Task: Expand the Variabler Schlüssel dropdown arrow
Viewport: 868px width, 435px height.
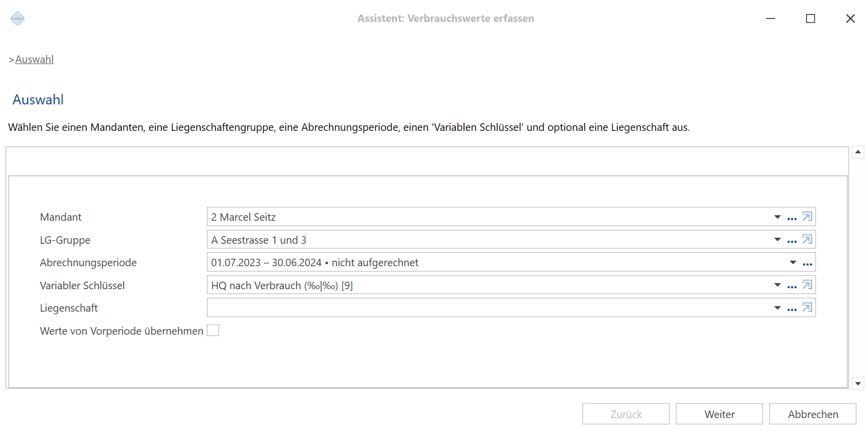Action: click(778, 285)
